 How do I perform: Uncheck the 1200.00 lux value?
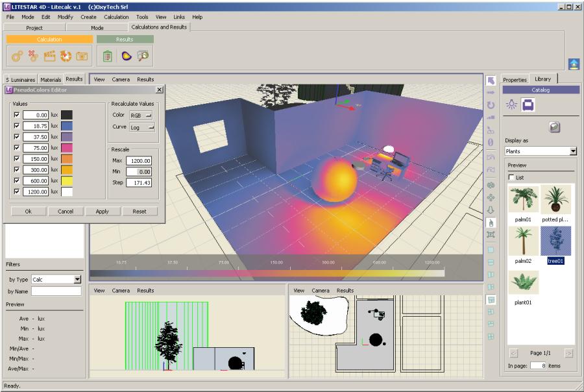point(17,191)
